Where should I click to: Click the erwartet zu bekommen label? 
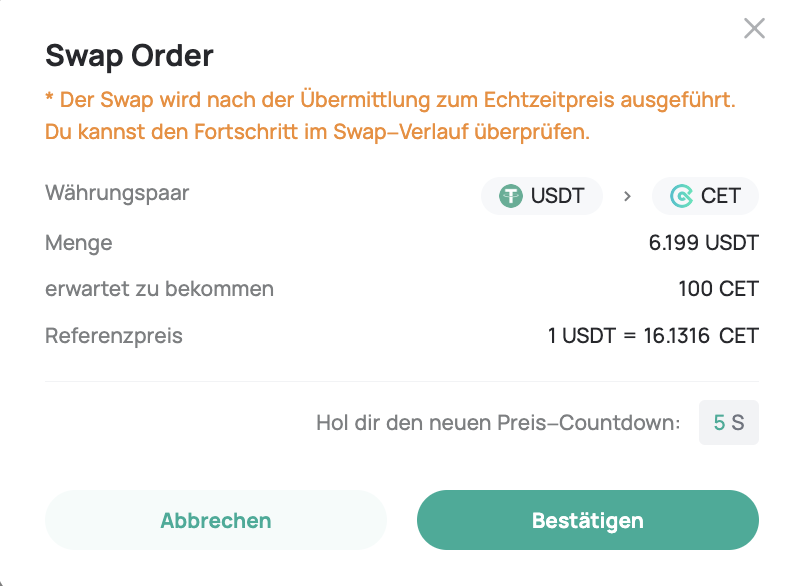pyautogui.click(x=160, y=289)
